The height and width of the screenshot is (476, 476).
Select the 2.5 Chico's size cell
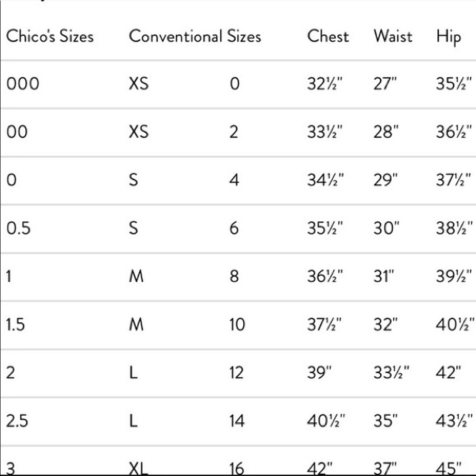pos(17,421)
